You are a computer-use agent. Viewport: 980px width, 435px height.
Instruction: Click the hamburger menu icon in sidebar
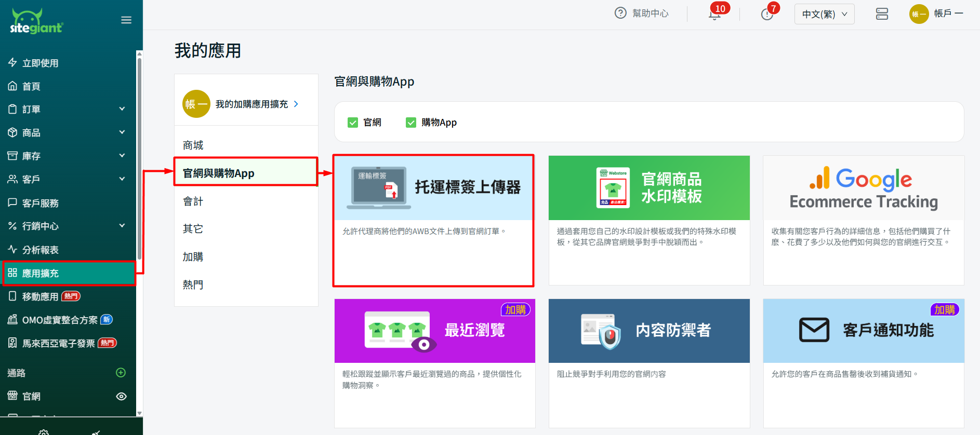pos(126,20)
